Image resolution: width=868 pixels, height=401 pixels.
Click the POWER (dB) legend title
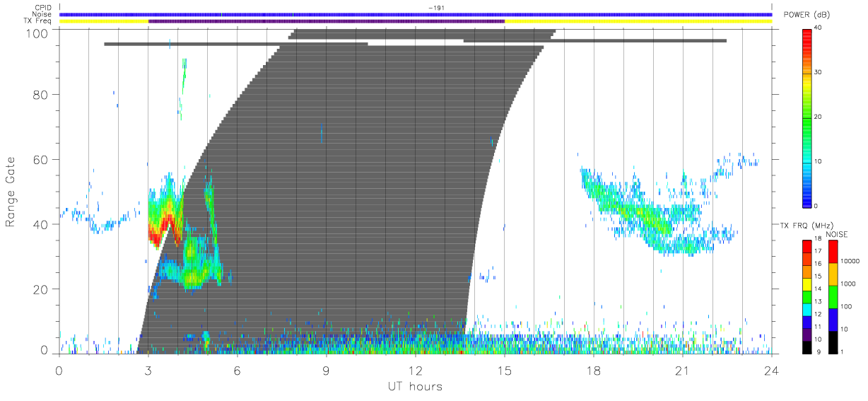pos(807,16)
